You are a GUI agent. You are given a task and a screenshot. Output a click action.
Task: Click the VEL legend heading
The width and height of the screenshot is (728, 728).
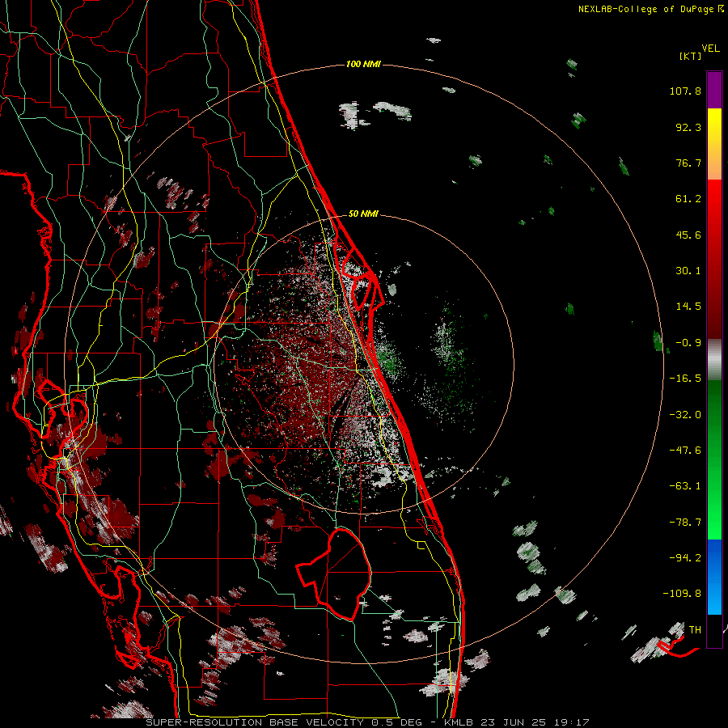click(x=710, y=49)
